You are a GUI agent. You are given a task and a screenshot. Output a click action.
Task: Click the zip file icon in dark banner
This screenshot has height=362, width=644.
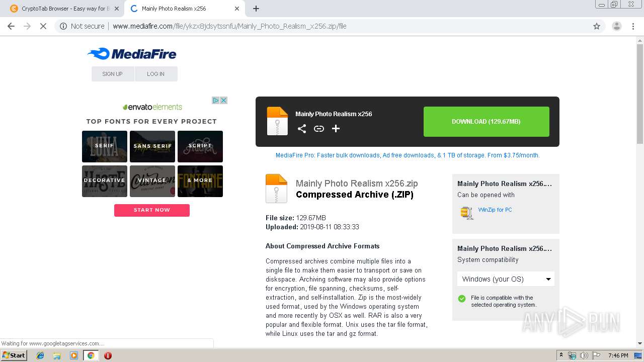pos(277,121)
